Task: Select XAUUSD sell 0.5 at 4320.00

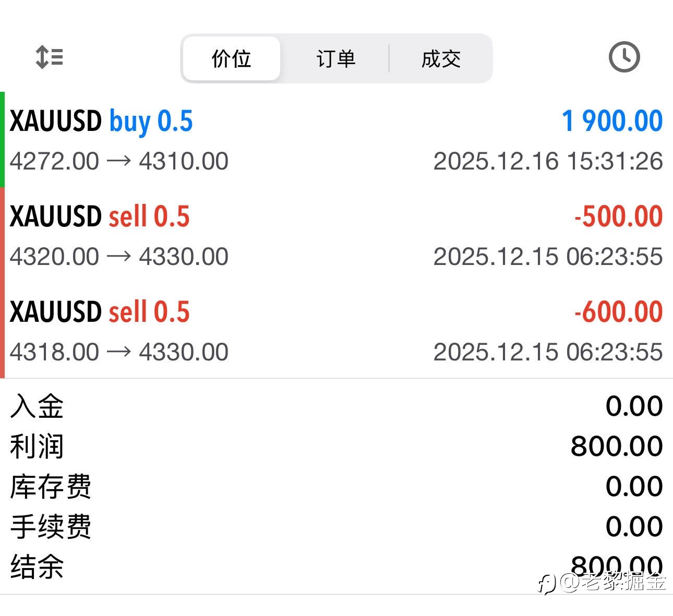Action: [x=100, y=216]
